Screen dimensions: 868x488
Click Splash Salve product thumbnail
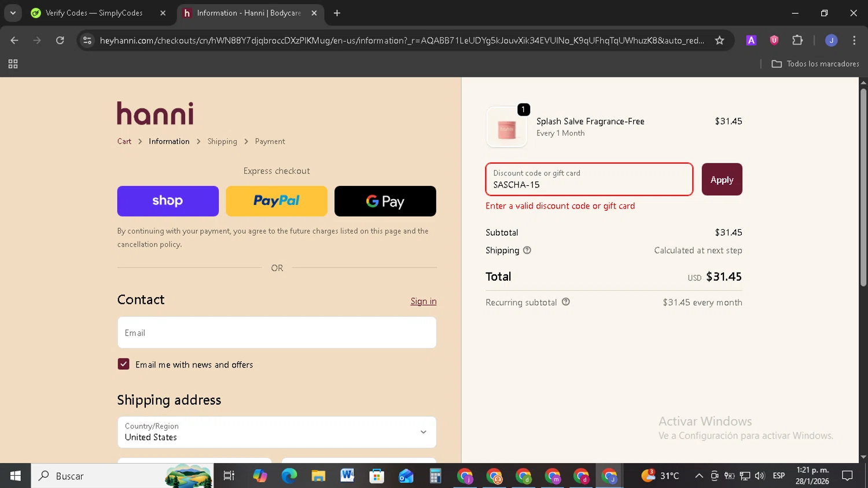pos(507,127)
